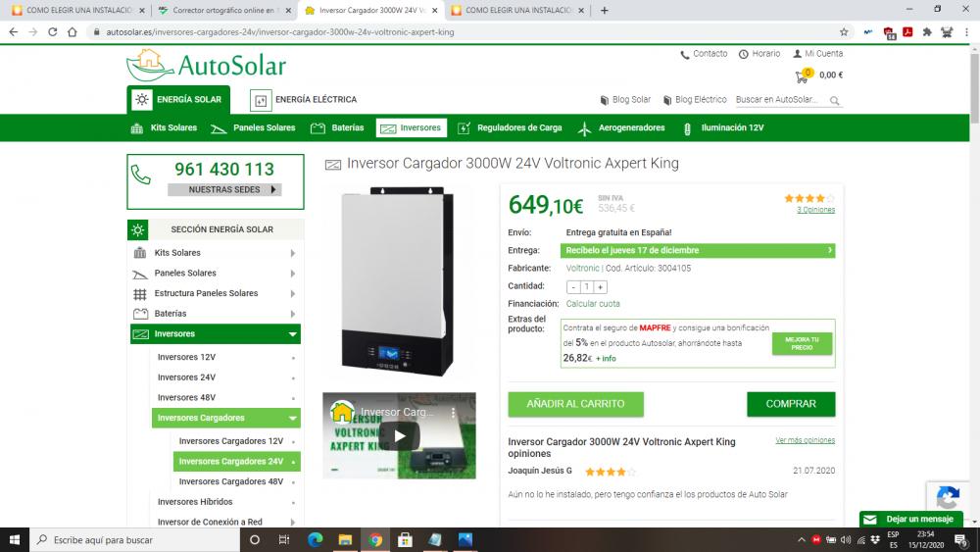Click the search magnifier icon
The image size is (980, 552).
834,101
